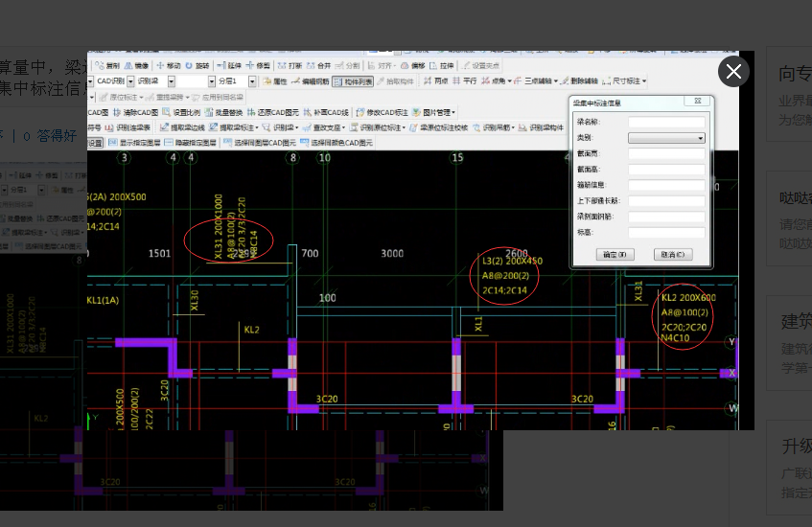Activate the 镜像 (Mirror) tool

coord(136,65)
